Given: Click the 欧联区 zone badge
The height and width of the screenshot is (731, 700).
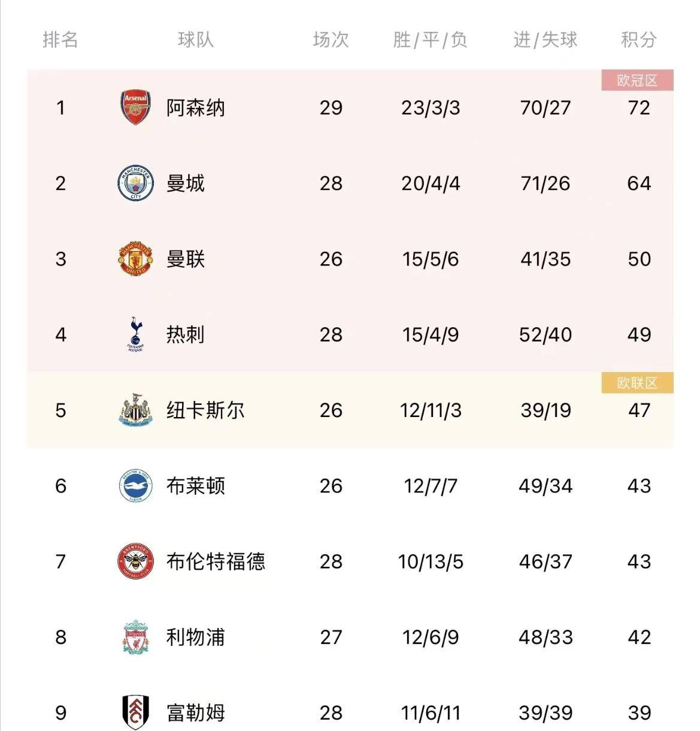Looking at the screenshot, I should (637, 383).
